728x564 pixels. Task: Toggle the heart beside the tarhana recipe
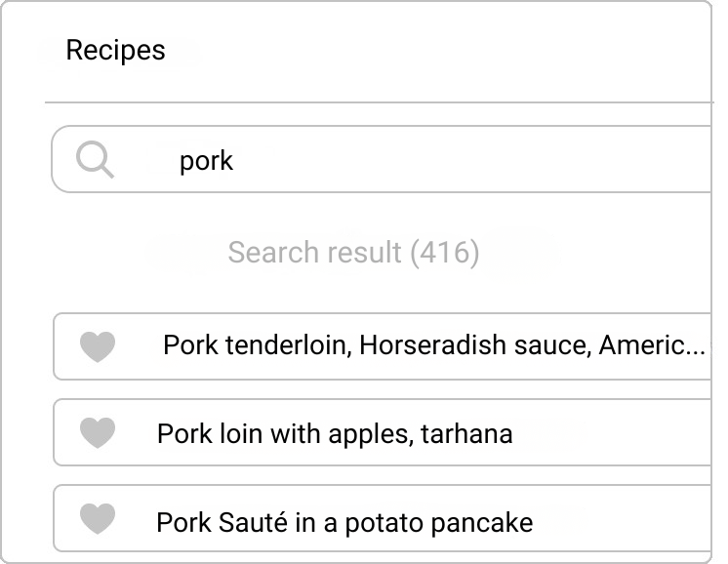coord(98,432)
